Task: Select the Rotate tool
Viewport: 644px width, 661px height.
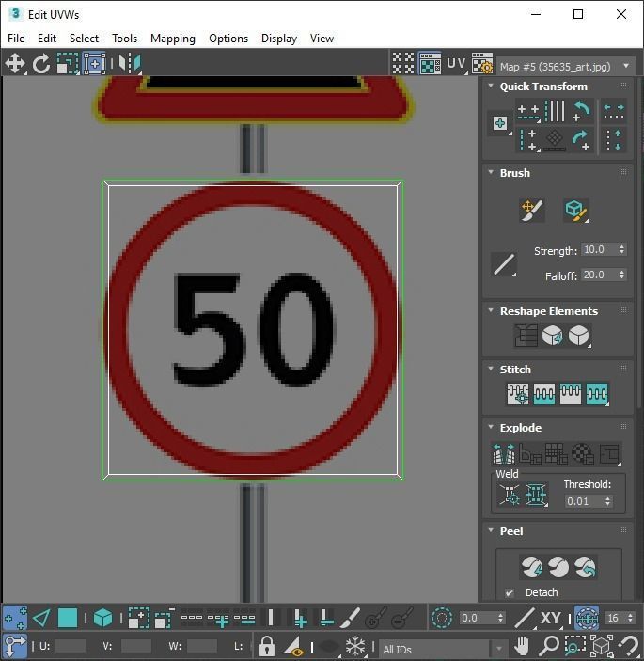Action: click(x=40, y=64)
